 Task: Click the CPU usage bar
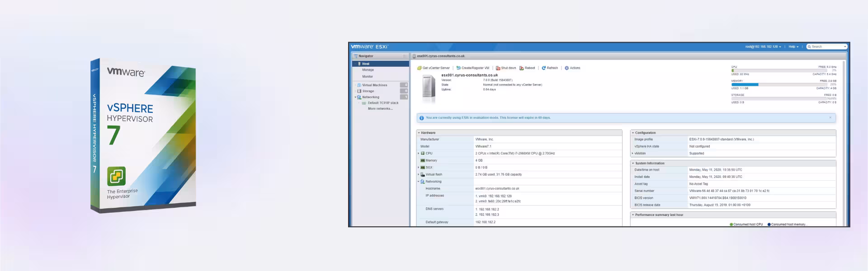(778, 70)
